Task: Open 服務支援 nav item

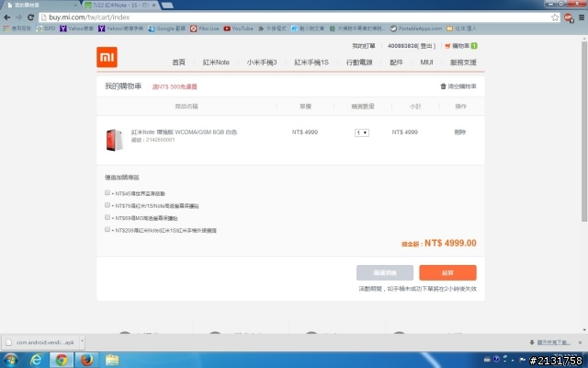Action: pyautogui.click(x=463, y=63)
